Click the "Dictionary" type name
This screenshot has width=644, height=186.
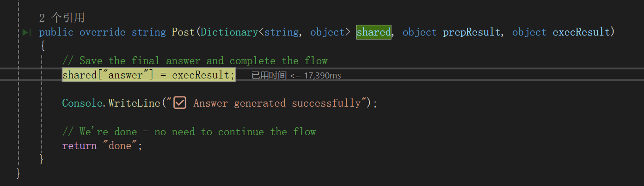click(x=229, y=32)
